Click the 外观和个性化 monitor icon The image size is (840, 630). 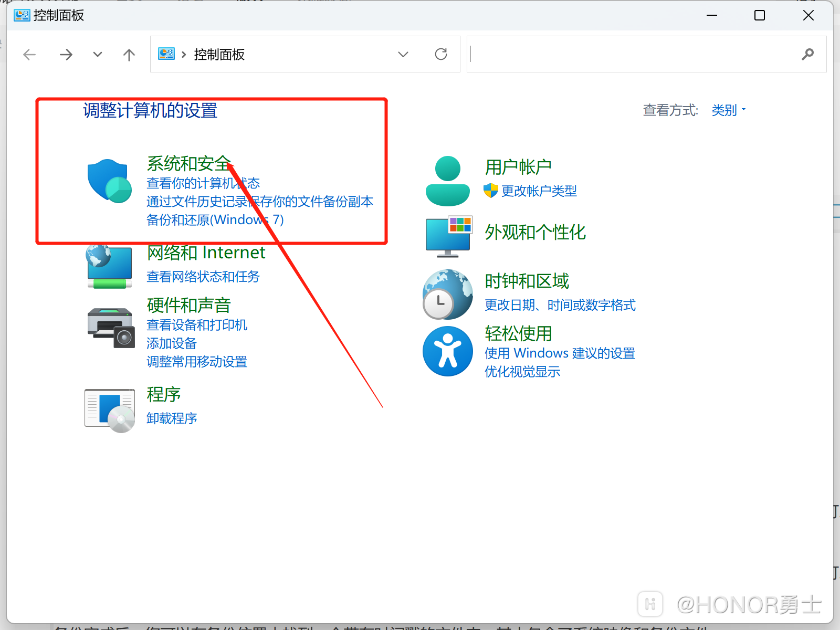448,235
